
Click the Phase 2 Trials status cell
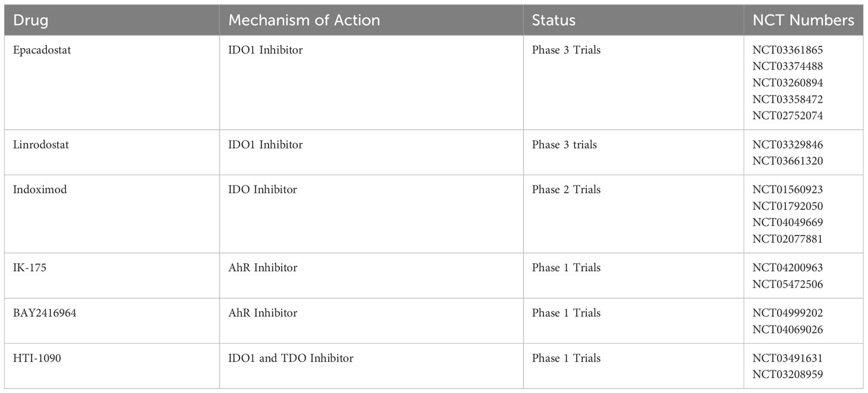[x=566, y=190]
